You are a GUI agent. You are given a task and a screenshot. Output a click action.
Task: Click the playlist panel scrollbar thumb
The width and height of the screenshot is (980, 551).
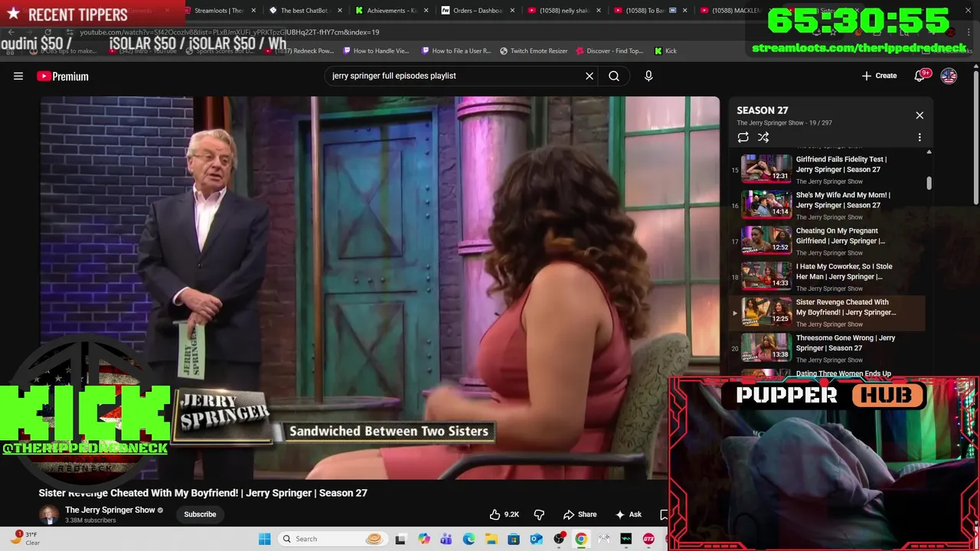[x=929, y=183]
